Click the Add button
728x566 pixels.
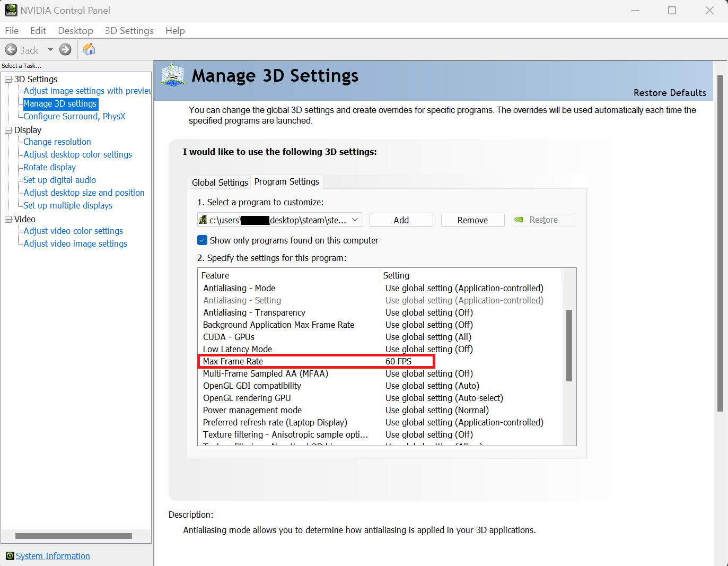[401, 220]
